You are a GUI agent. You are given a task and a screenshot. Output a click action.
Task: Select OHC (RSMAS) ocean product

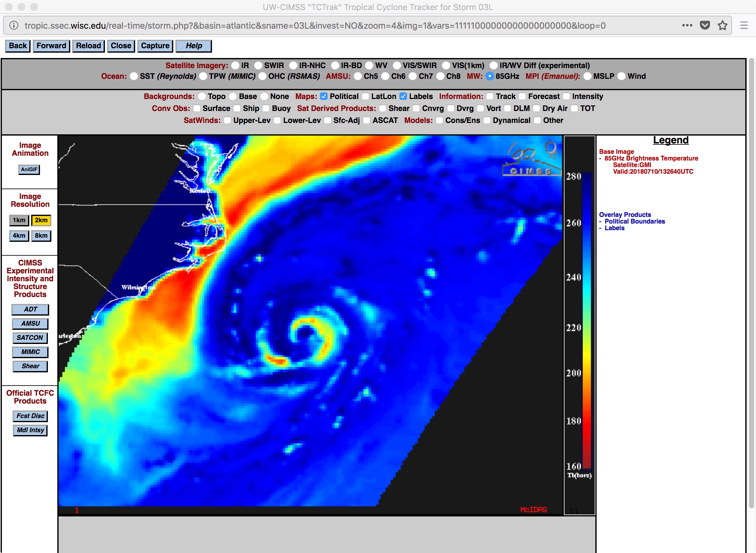click(x=262, y=76)
